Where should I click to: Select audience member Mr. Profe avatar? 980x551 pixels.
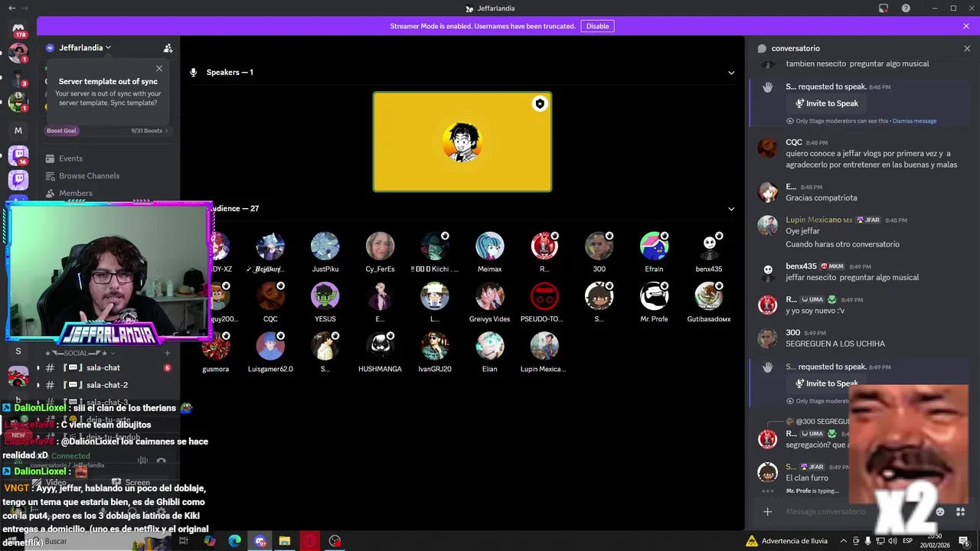(655, 296)
